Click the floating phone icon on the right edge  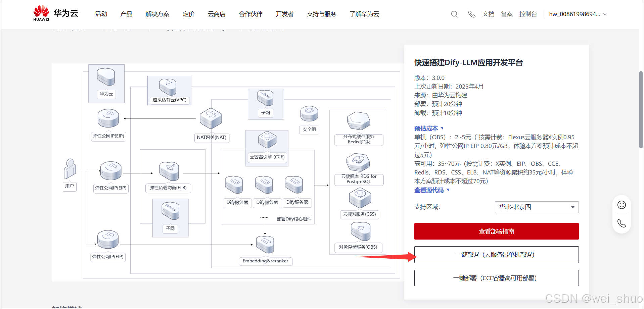622,223
